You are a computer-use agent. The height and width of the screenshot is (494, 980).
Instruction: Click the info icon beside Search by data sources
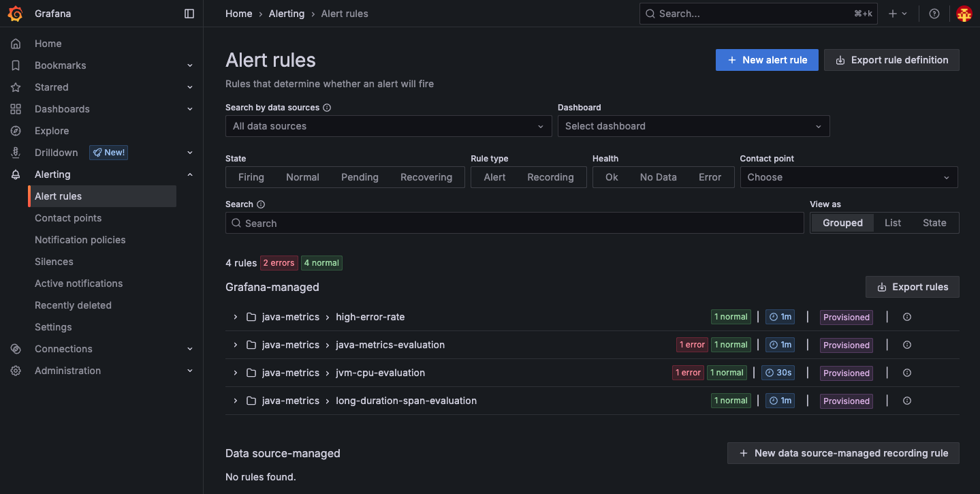(327, 108)
